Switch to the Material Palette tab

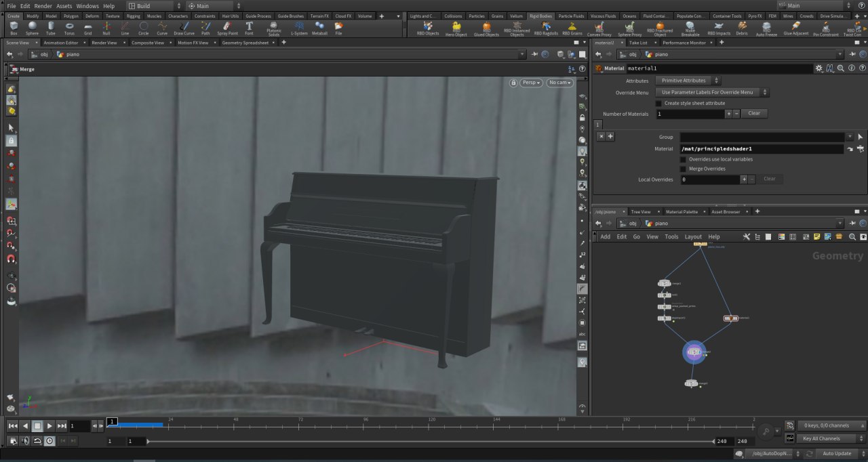[682, 212]
